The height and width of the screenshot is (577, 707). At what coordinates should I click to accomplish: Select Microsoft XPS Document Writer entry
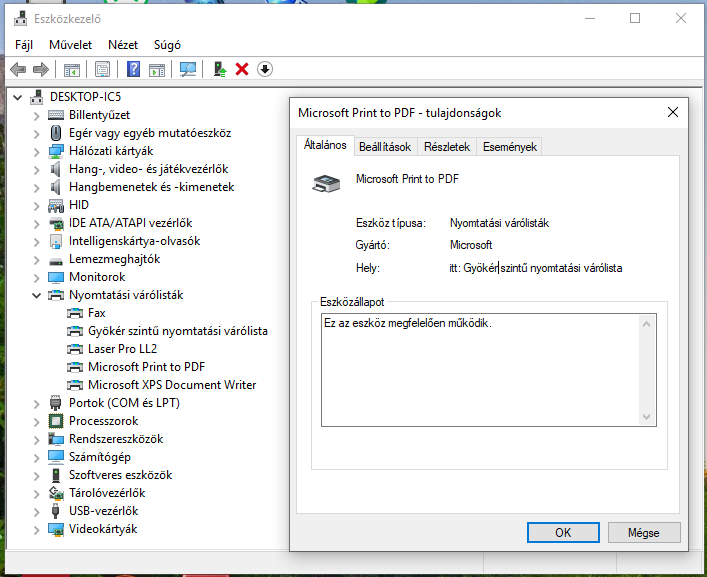tap(172, 385)
